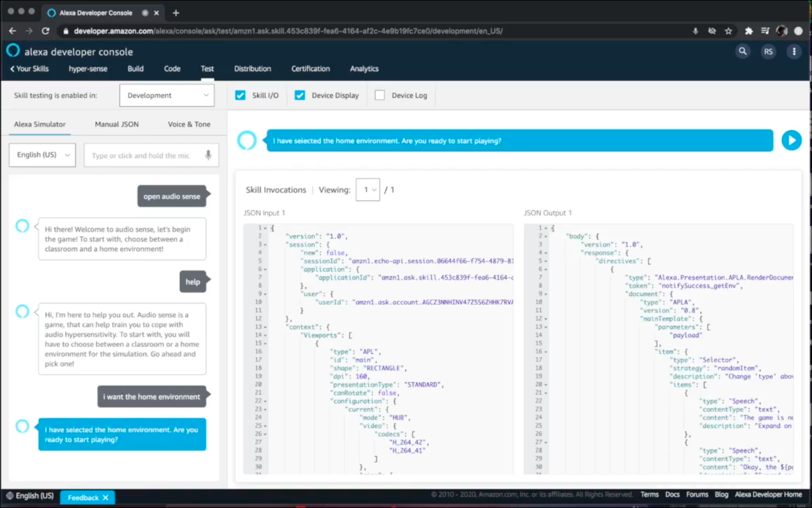The image size is (812, 508).
Task: Click the Alexa ring logo in header
Action: click(13, 51)
